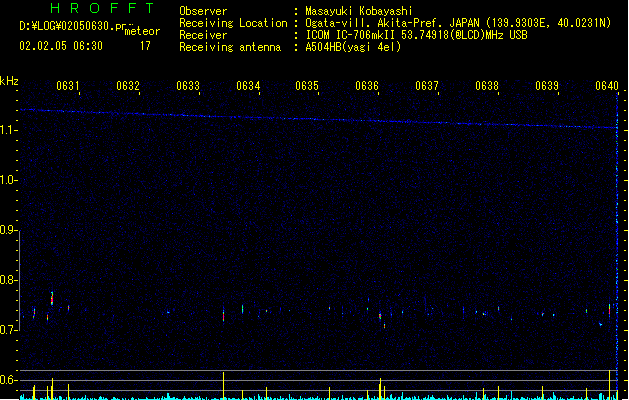Click the 1.1 kHz axis label
Screen dimensions: 629x400
(x=9, y=130)
